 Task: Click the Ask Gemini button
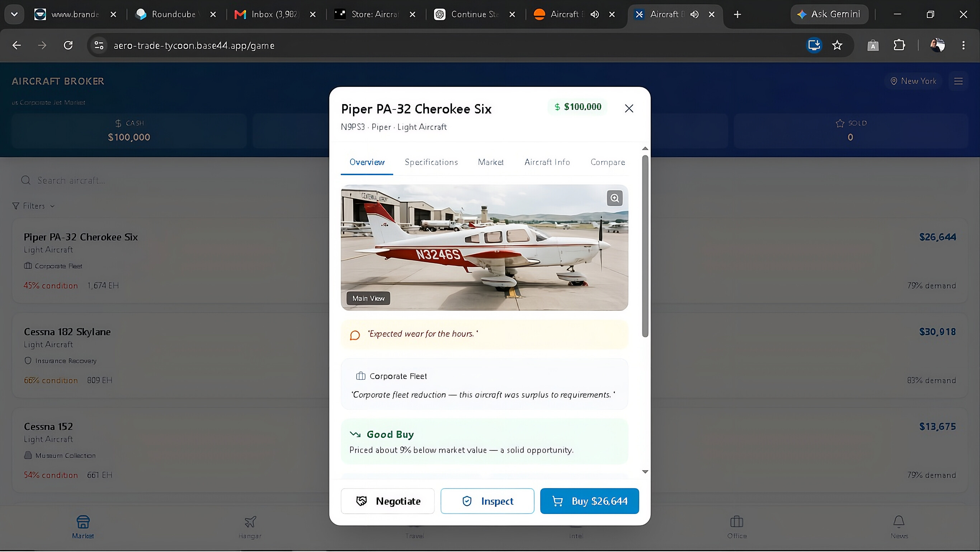click(x=829, y=14)
